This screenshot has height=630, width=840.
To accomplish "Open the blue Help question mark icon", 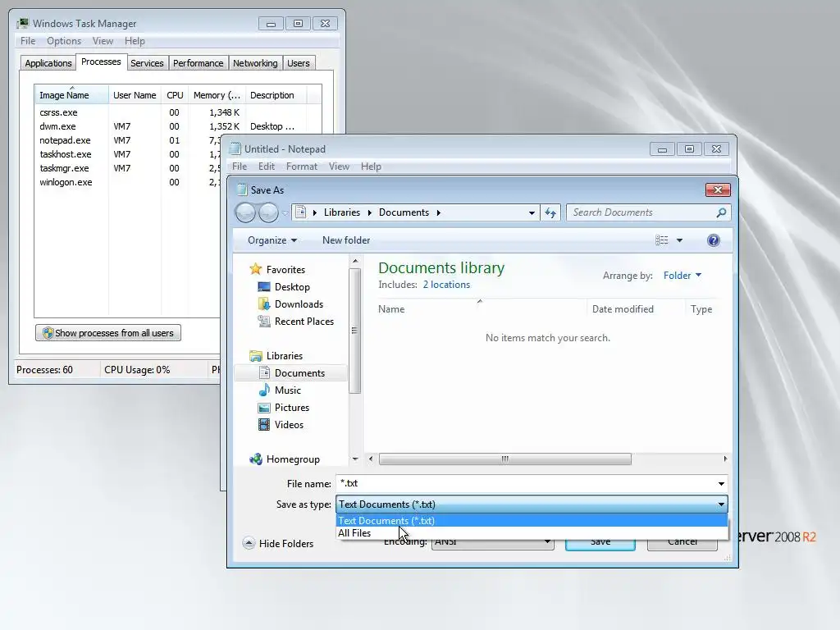I will tap(713, 240).
